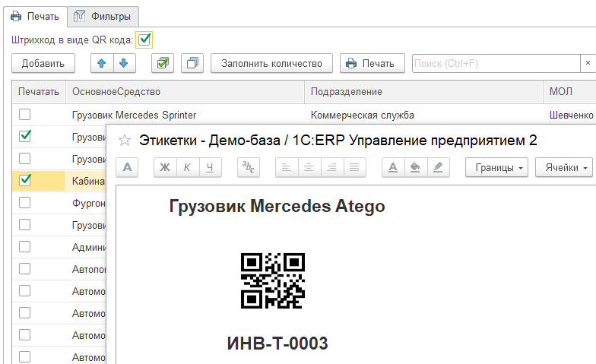This screenshot has width=596, height=364.
Task: Choose border line color pencil icon
Action: pos(438,167)
